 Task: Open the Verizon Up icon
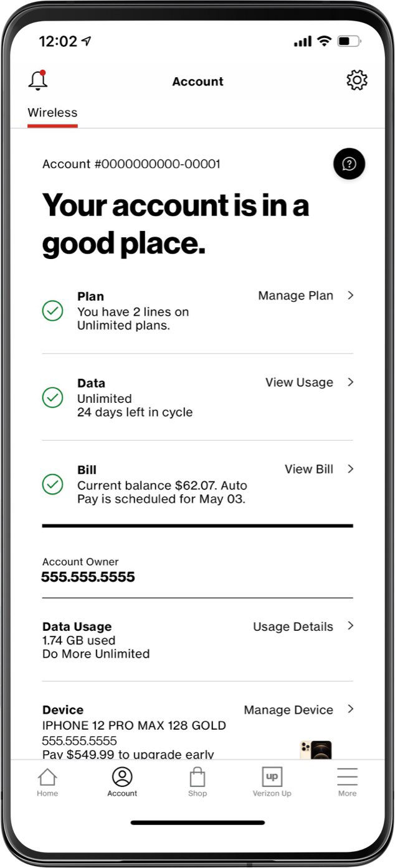[272, 777]
